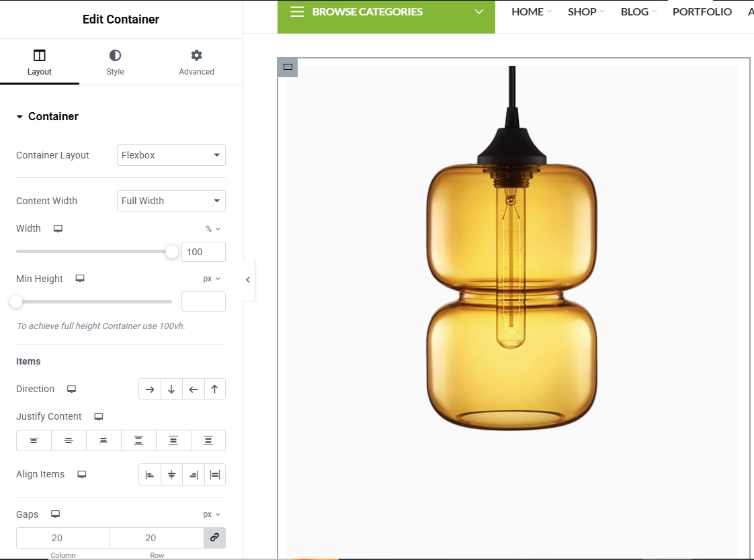The height and width of the screenshot is (560, 754).
Task: Click the Min Height slider handle
Action: coord(16,301)
